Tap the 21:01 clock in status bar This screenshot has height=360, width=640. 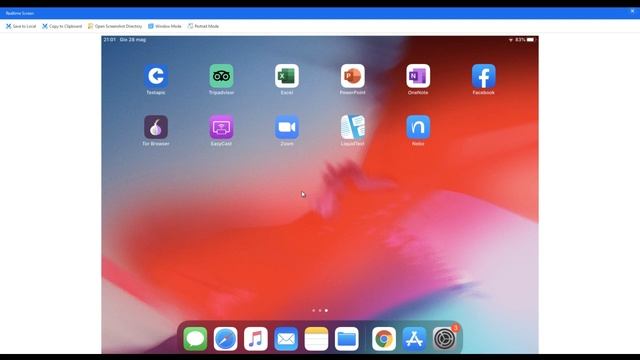pos(109,40)
